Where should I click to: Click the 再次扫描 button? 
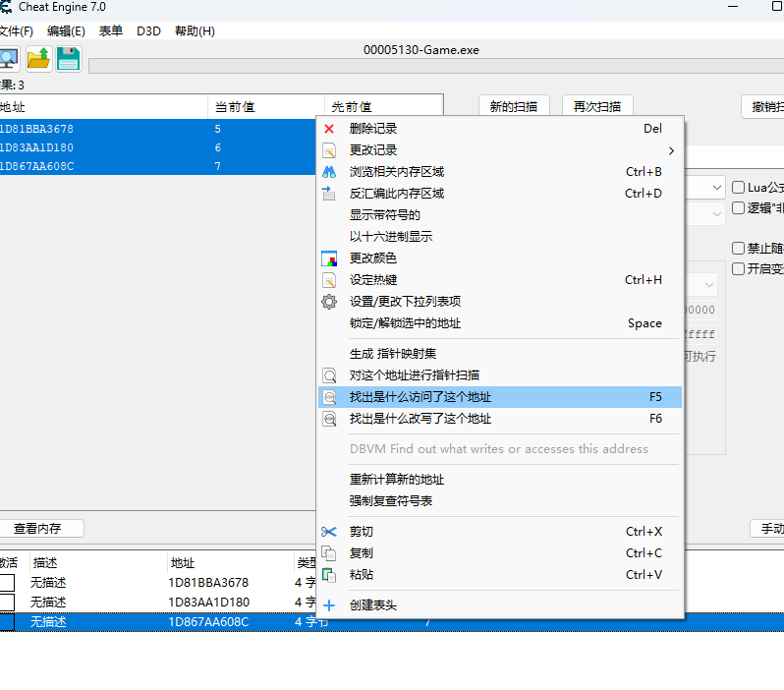597,106
